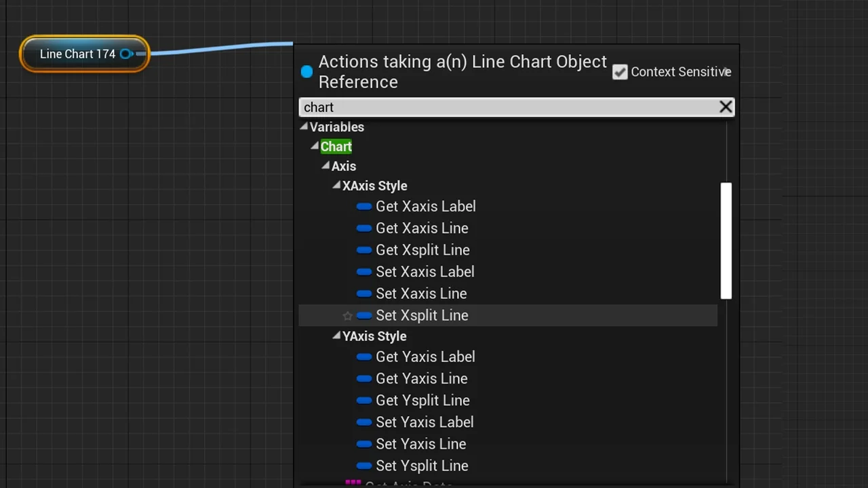This screenshot has height=488, width=868.
Task: Select the Line Chart 174 variable node
Action: [x=76, y=54]
